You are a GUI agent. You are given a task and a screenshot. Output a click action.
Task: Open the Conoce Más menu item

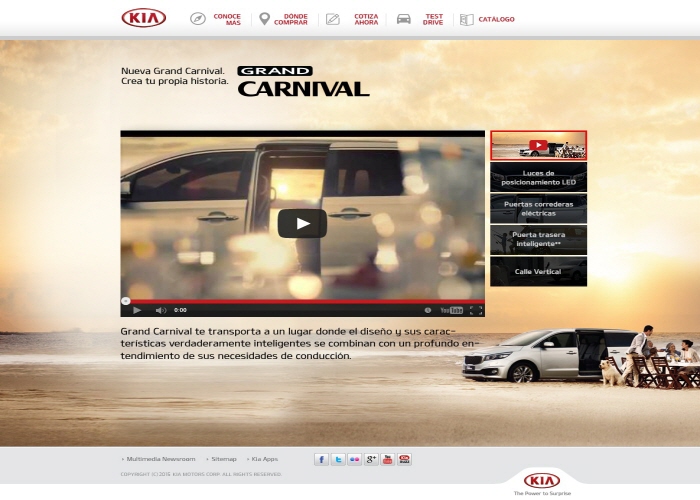pyautogui.click(x=227, y=19)
